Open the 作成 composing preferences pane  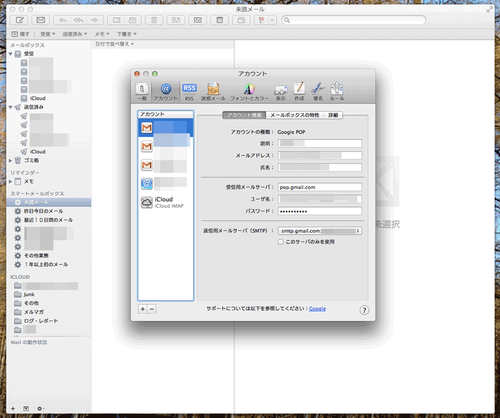(299, 91)
